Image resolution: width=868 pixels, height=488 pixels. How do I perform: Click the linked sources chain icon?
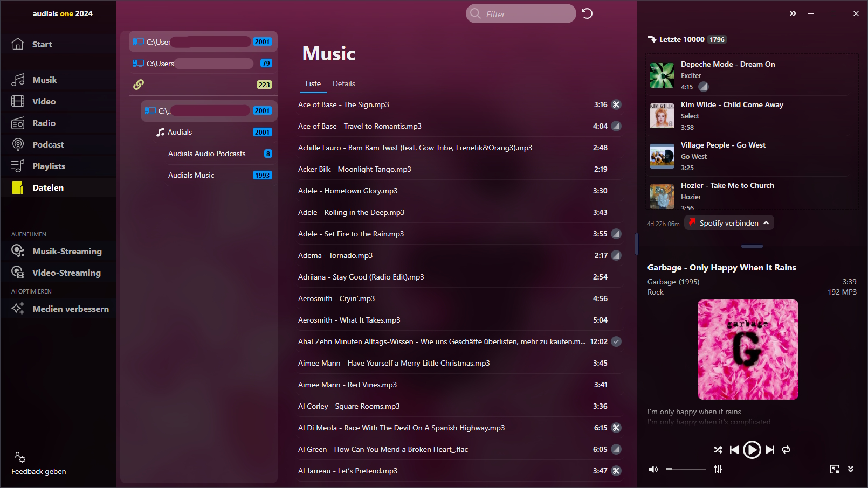click(x=139, y=85)
